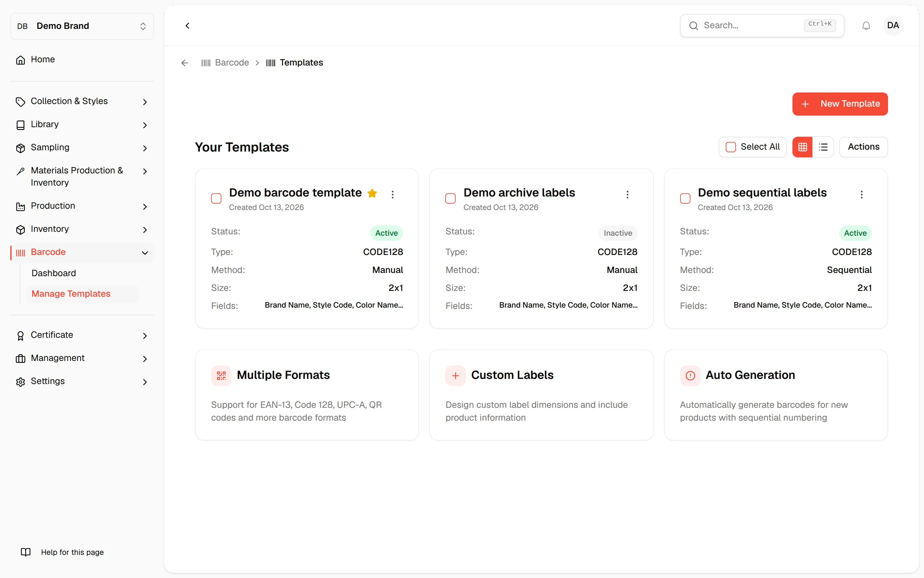Viewport: 924px width, 578px height.
Task: Click the Barcode stripes icon in sidebar
Action: click(21, 253)
